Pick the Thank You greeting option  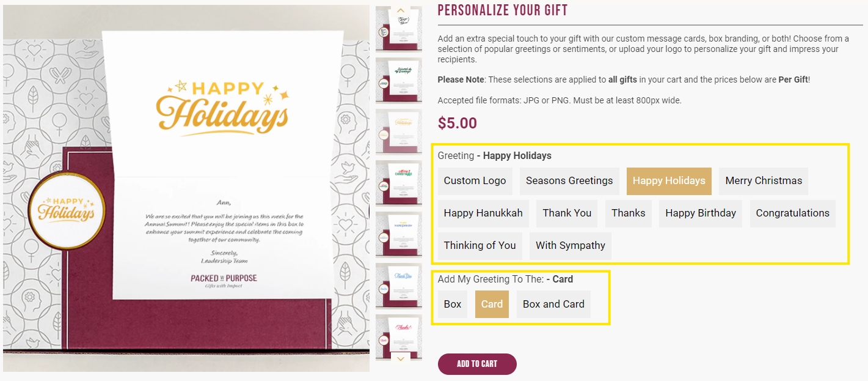(567, 213)
